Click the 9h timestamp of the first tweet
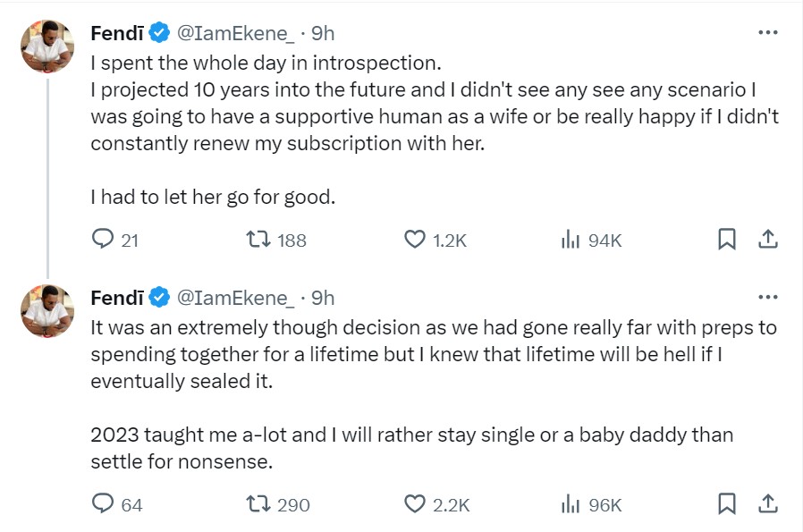 [323, 33]
